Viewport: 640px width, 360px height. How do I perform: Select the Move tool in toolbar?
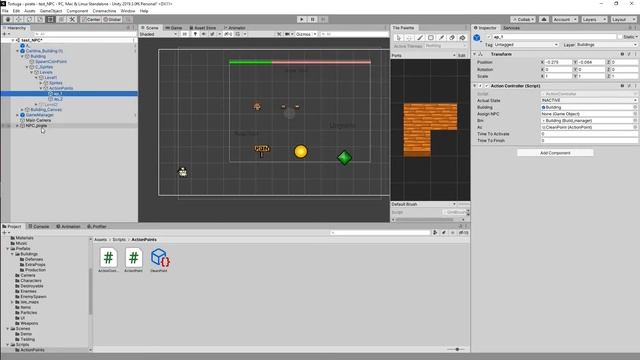coord(18,19)
